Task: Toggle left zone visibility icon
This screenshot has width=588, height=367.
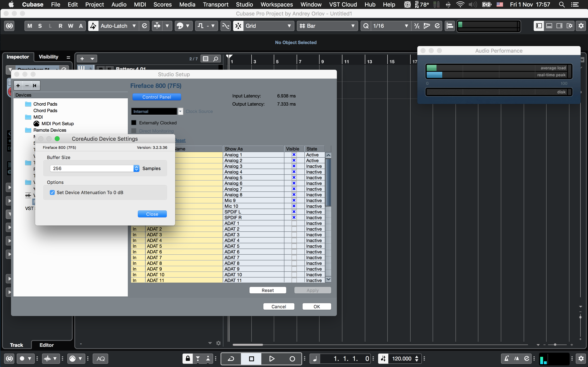Action: click(x=539, y=26)
